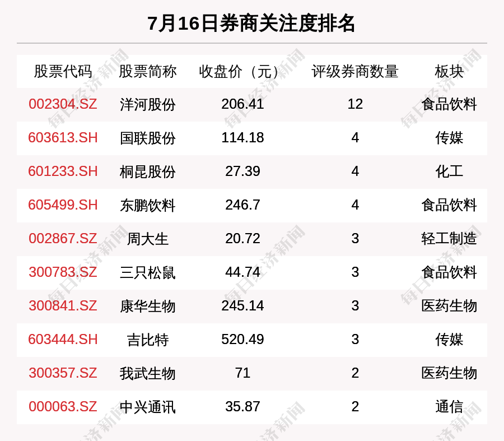The width and height of the screenshot is (504, 441).
Task: Click sector 食品饮料 in 洋河股份 row
Action: pyautogui.click(x=449, y=105)
